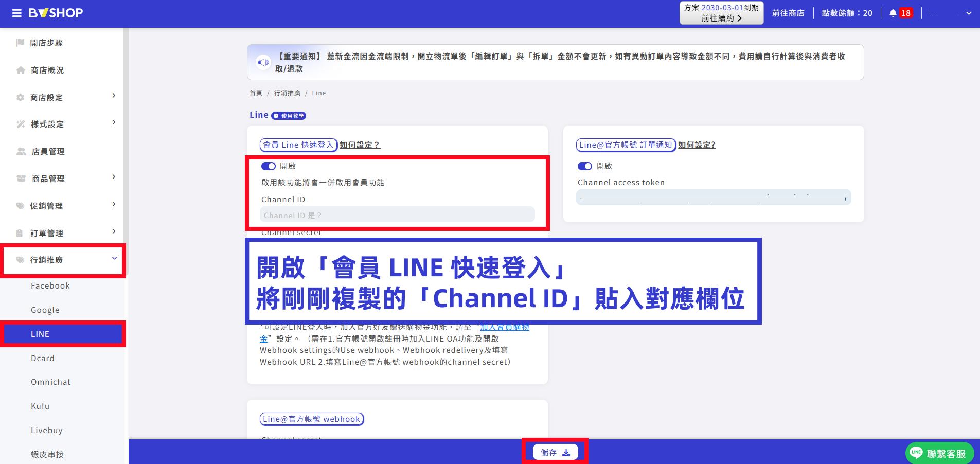Open the Google marketing item
Viewport: 980px width, 464px height.
click(45, 310)
